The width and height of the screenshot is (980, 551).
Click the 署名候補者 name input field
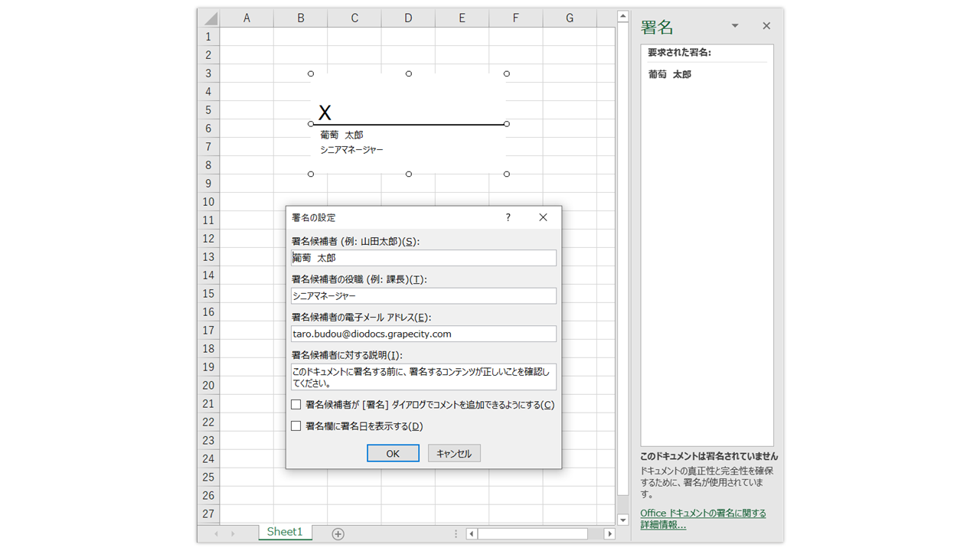click(x=423, y=258)
